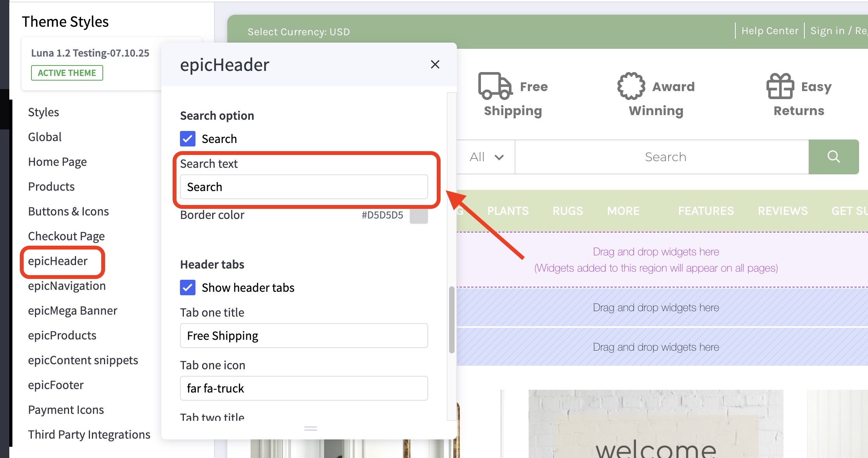Select epicFooter in the sidebar
This screenshot has width=868, height=458.
[55, 384]
